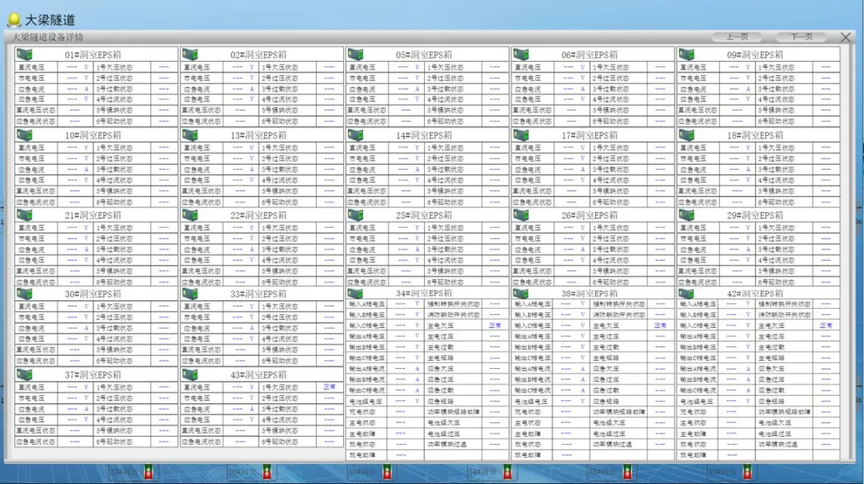Click the 26#洞室EPS箱 device icon

(521, 215)
